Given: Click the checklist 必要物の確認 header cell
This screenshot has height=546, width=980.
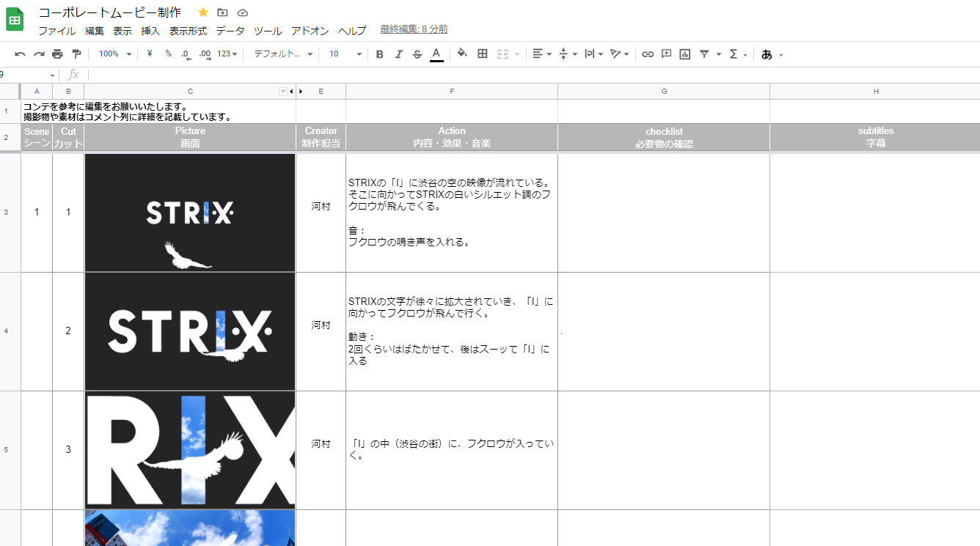Looking at the screenshot, I should coord(664,137).
